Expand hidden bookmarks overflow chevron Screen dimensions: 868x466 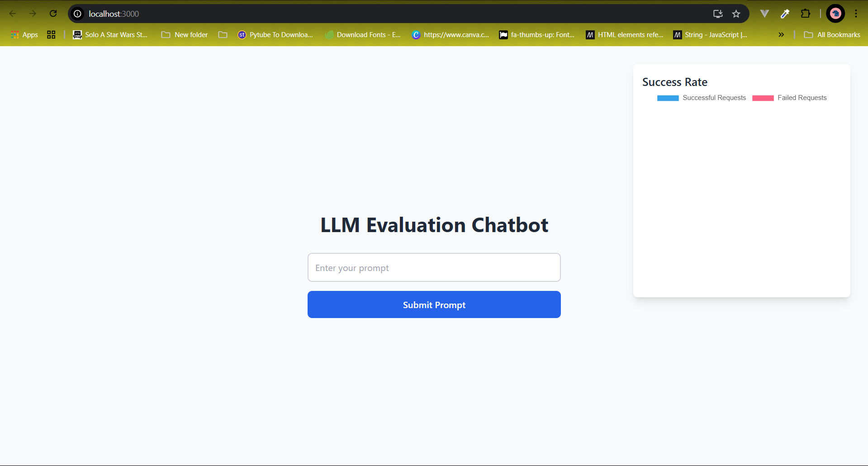[x=781, y=35]
